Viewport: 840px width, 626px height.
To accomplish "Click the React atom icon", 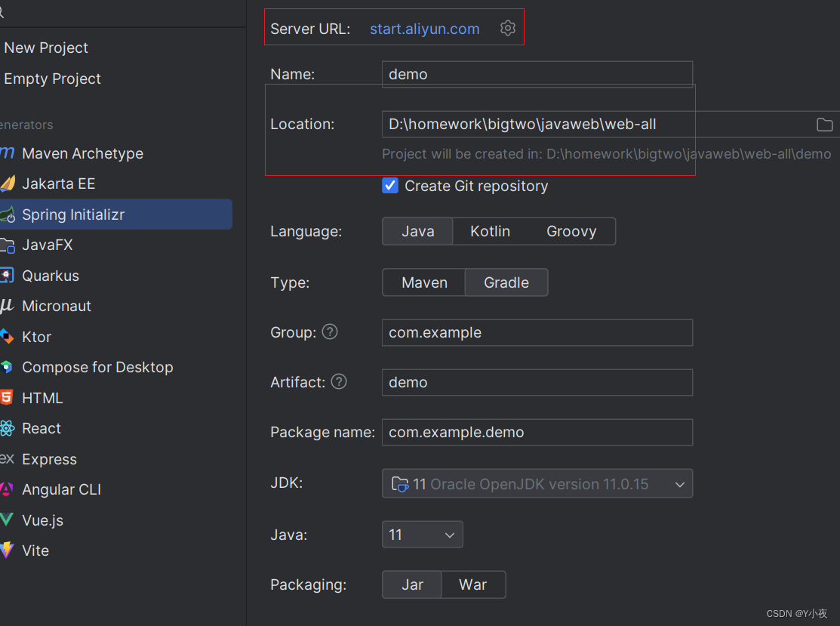I will tap(7, 428).
